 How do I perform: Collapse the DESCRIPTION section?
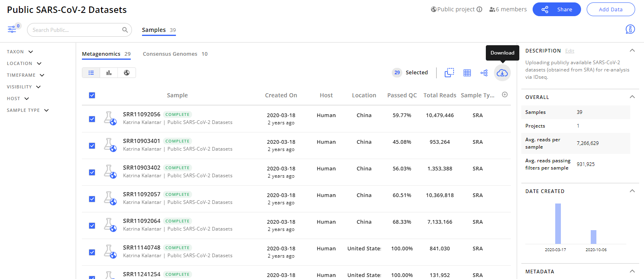632,50
